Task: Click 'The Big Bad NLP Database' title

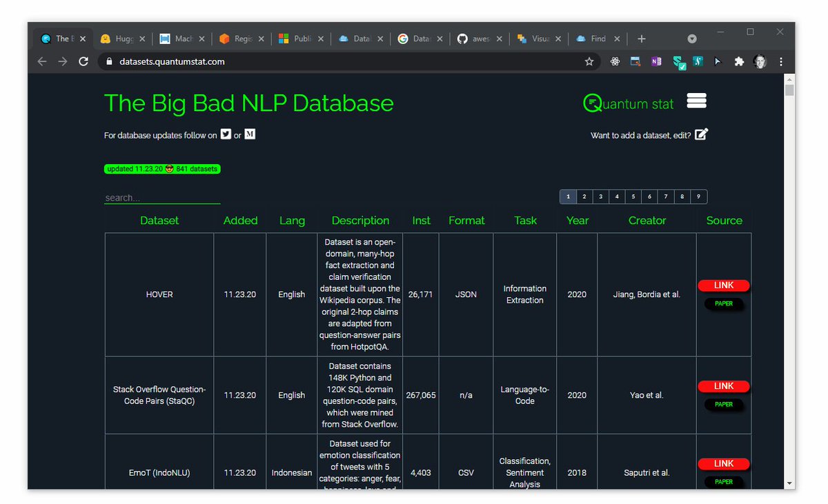Action: [x=249, y=103]
